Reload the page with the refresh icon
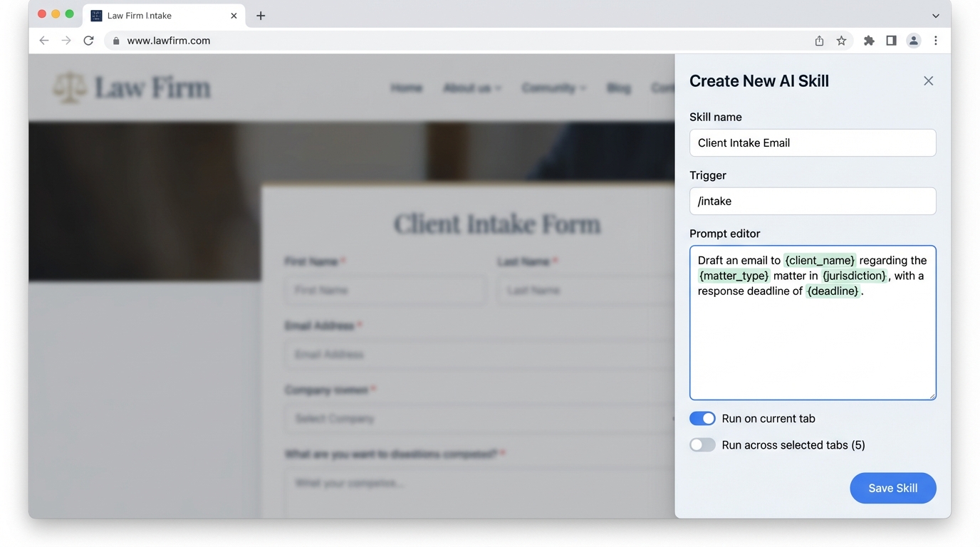The image size is (980, 547). [88, 41]
